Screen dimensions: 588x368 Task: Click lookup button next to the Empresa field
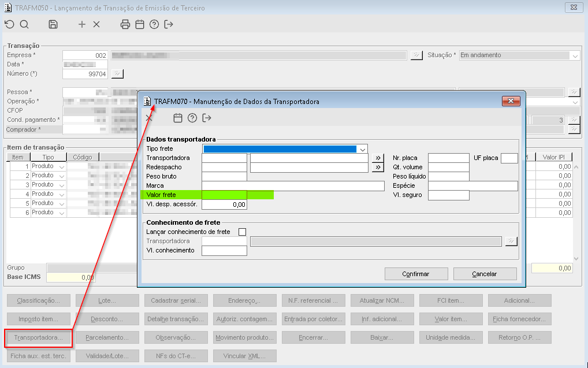[x=416, y=55]
